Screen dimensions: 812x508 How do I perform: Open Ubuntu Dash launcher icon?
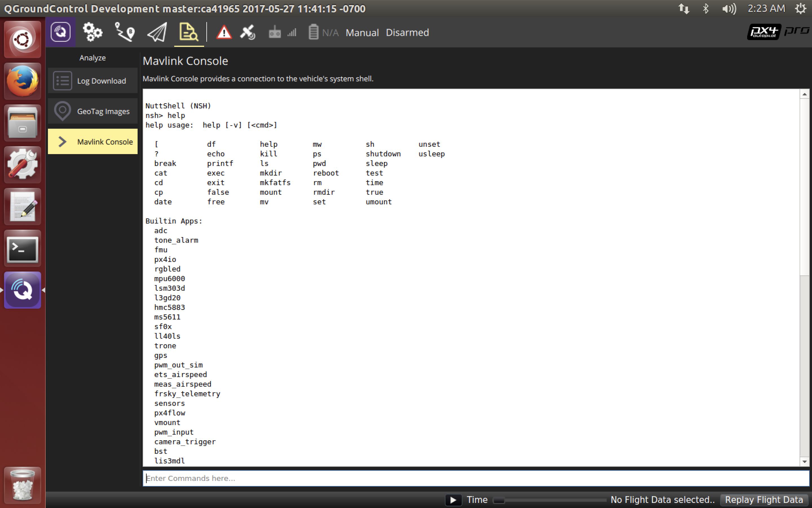click(x=23, y=39)
